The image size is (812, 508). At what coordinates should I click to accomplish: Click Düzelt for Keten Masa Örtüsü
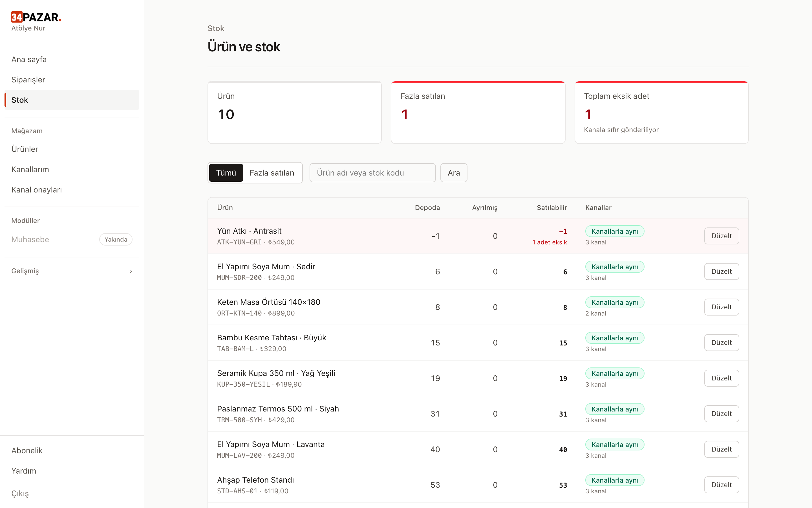pos(721,307)
